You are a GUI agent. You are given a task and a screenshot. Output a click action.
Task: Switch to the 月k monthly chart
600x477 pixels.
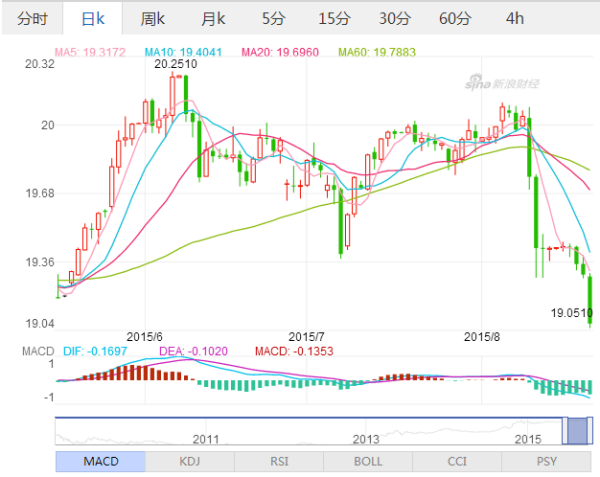point(212,18)
